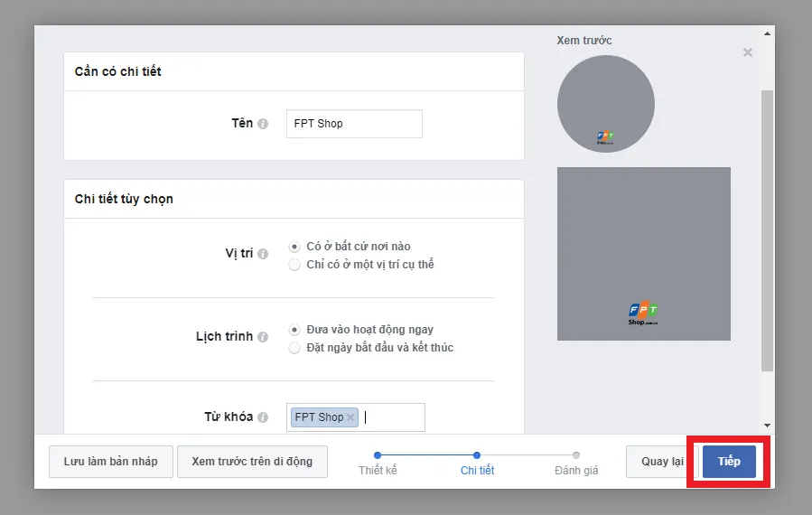
Task: Select 'Có ở bất cứ nơi nào' option
Action: click(x=294, y=247)
